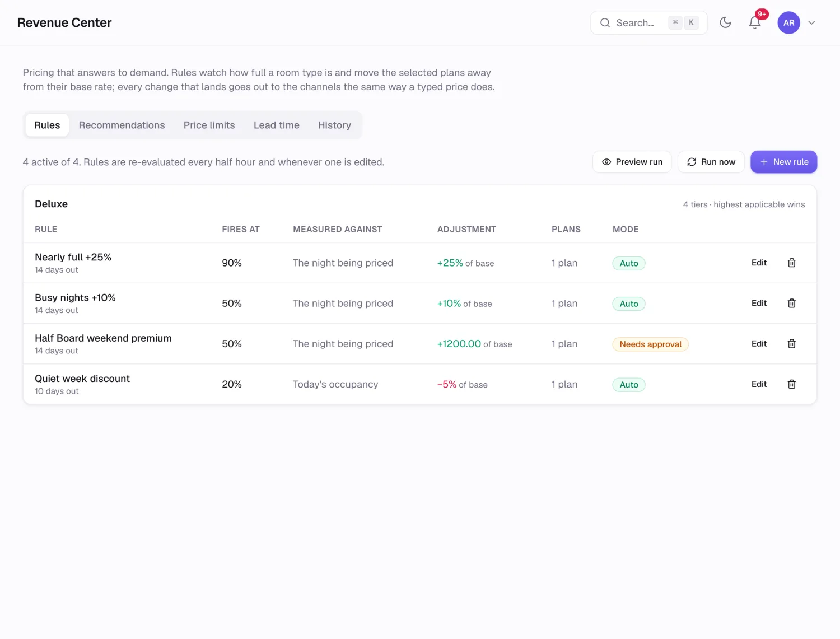Open notifications bell icon
Image resolution: width=840 pixels, height=639 pixels.
pos(755,22)
